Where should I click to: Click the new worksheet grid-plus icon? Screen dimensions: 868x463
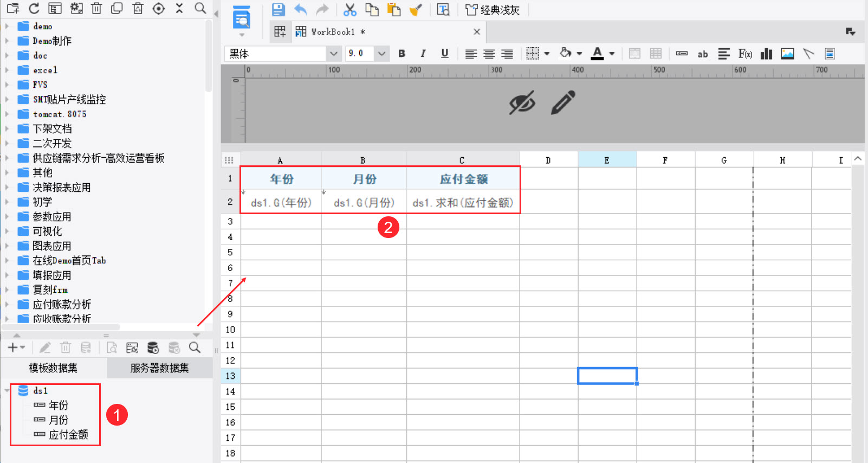280,31
